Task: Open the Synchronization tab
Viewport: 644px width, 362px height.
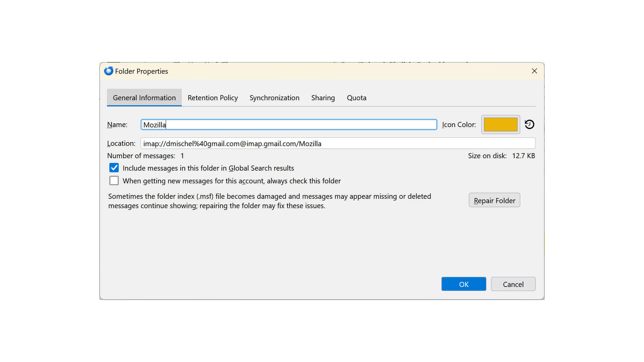Action: [x=274, y=98]
